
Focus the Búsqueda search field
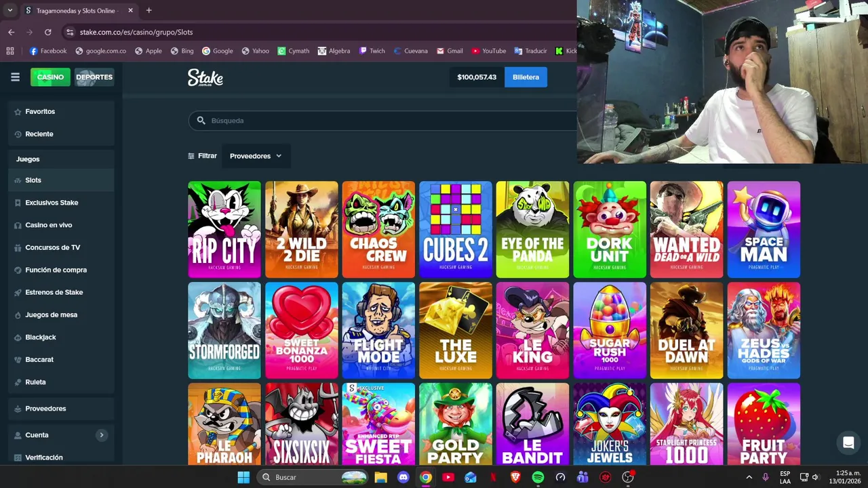pyautogui.click(x=383, y=121)
